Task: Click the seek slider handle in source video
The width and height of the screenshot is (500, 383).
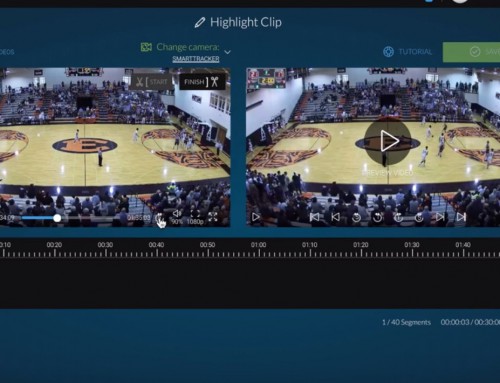Action: pos(57,218)
